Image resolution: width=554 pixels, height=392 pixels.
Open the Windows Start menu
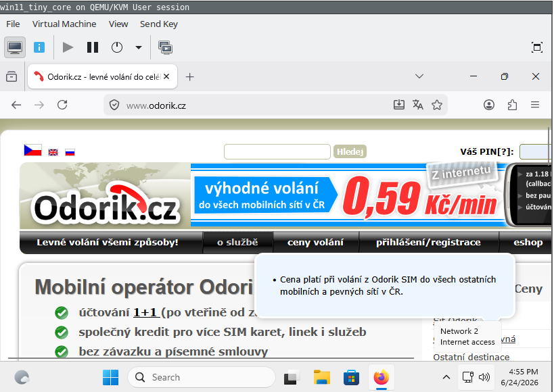[x=110, y=377]
